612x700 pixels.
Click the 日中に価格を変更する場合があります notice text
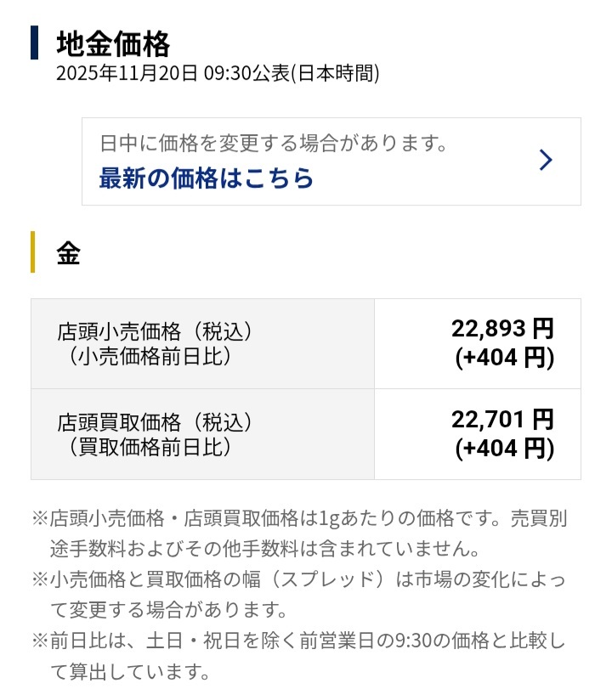point(274,143)
